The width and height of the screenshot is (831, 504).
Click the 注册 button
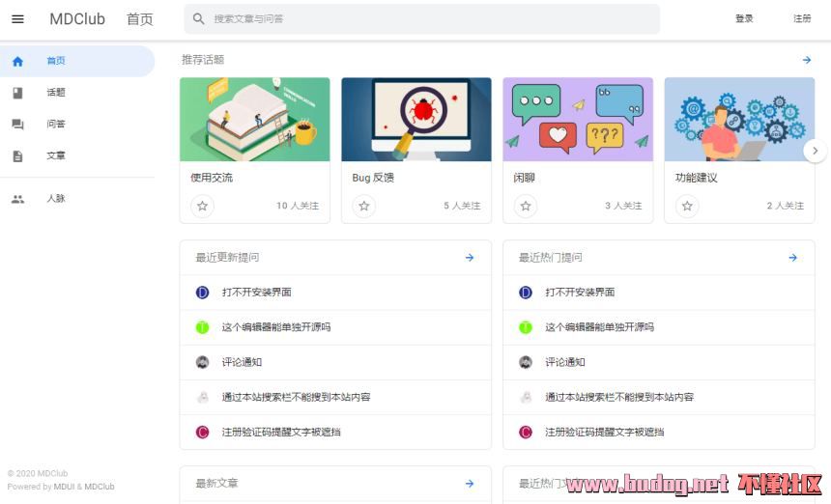802,18
